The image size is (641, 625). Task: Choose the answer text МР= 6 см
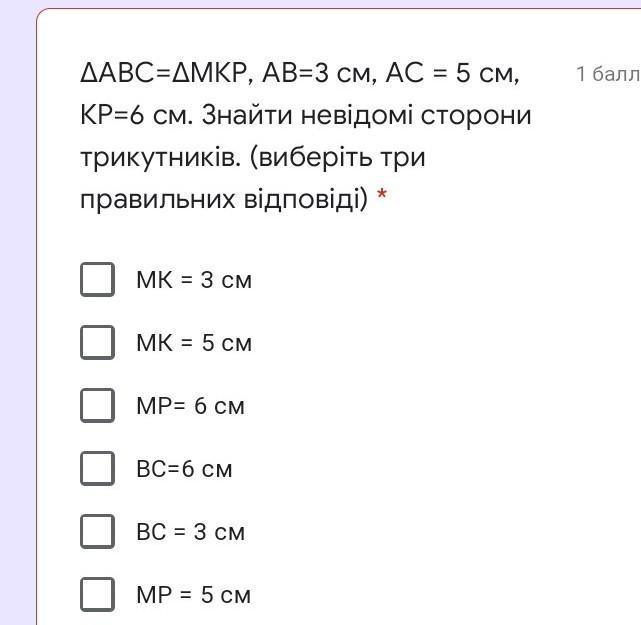point(190,407)
